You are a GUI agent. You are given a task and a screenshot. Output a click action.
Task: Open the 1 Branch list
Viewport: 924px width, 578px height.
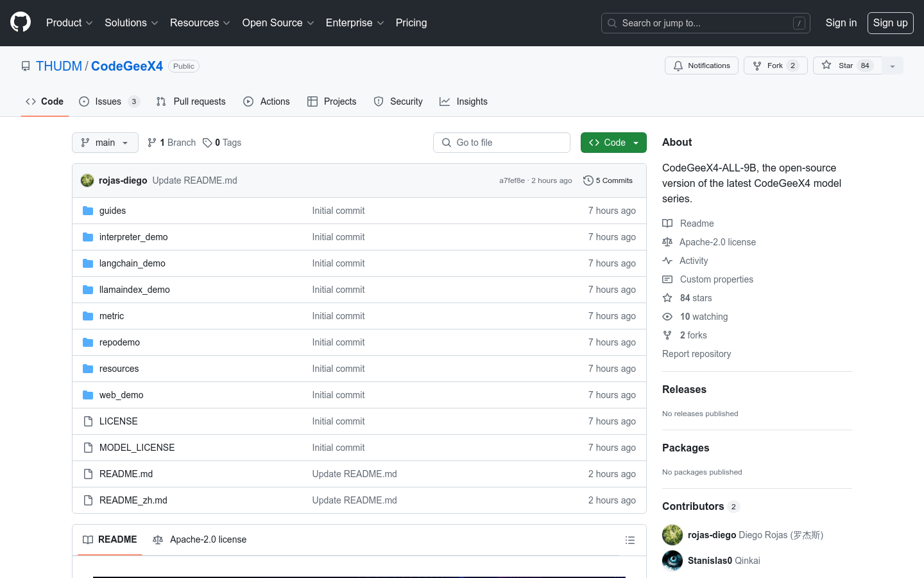[171, 143]
